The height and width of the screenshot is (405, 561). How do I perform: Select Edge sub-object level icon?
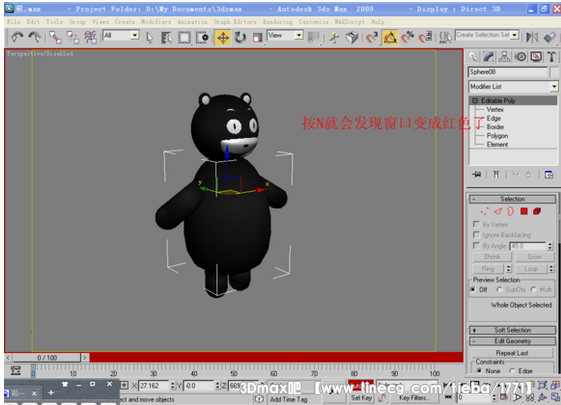pyautogui.click(x=498, y=211)
